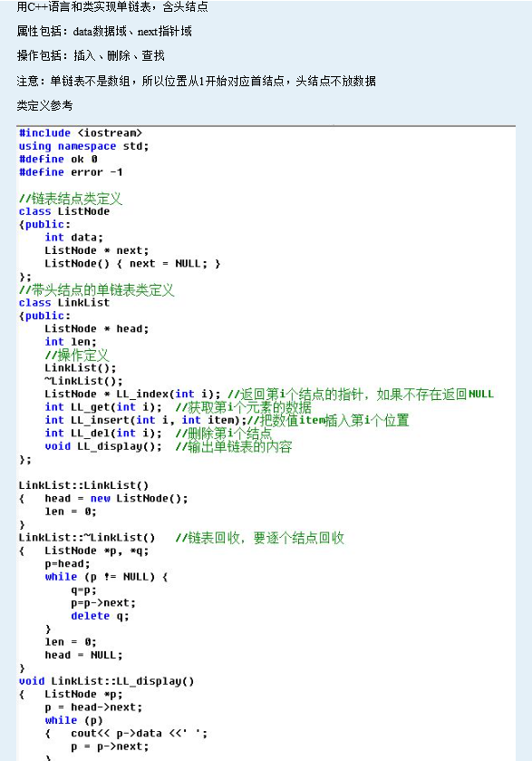The image size is (532, 761).
Task: Click the 'class ListNode' declaration
Action: tap(64, 211)
